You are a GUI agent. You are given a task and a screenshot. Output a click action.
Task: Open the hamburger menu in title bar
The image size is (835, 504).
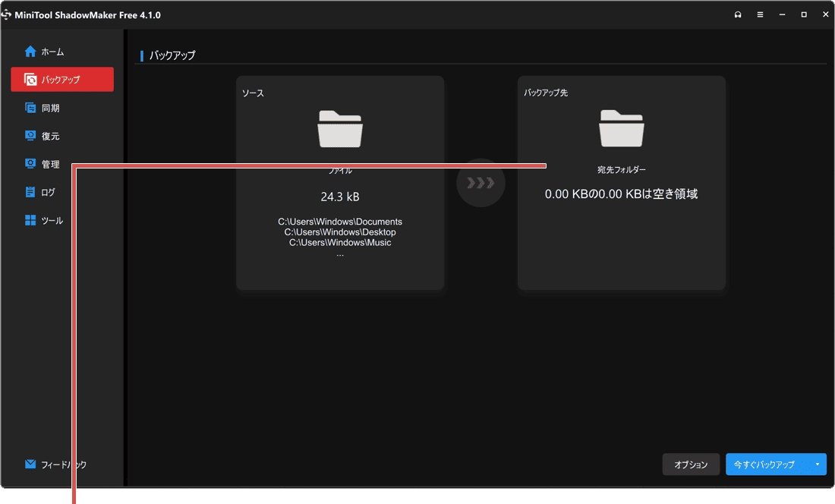click(760, 14)
